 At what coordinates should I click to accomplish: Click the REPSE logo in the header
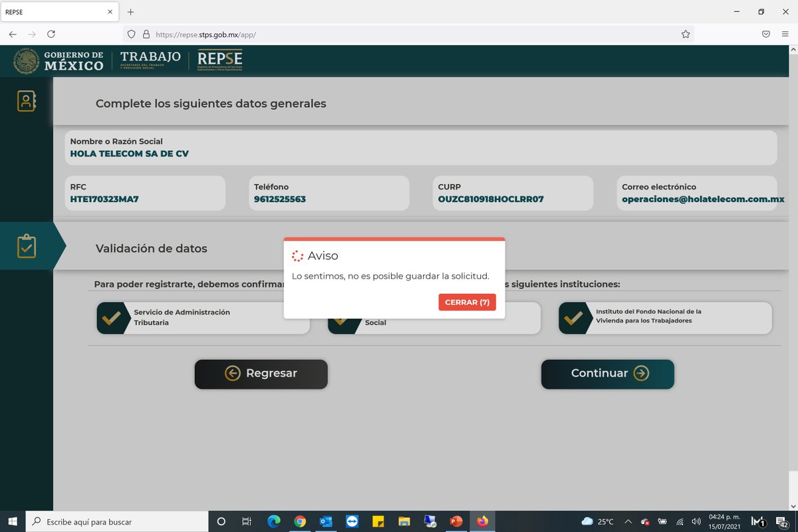[220, 61]
